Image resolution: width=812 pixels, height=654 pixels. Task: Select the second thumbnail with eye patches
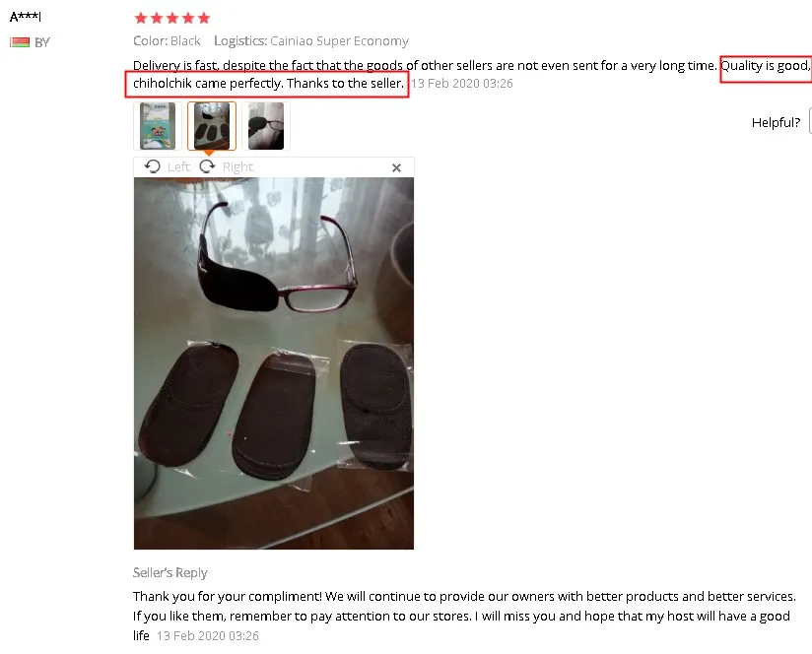[212, 126]
